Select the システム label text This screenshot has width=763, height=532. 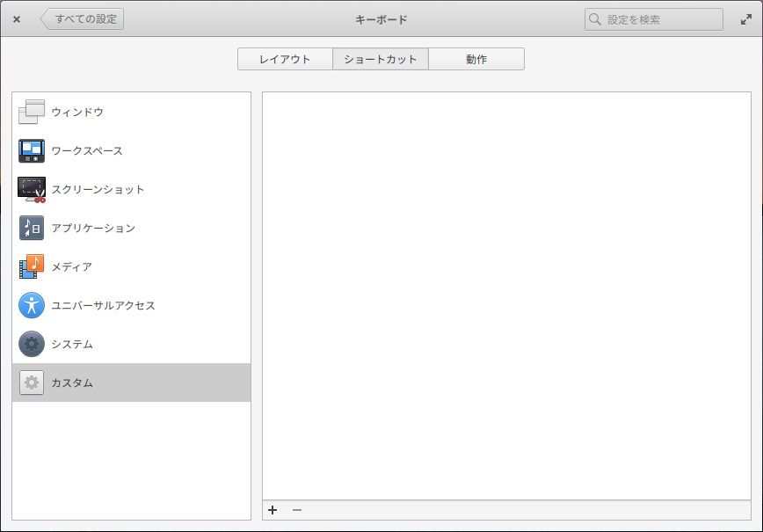click(72, 344)
